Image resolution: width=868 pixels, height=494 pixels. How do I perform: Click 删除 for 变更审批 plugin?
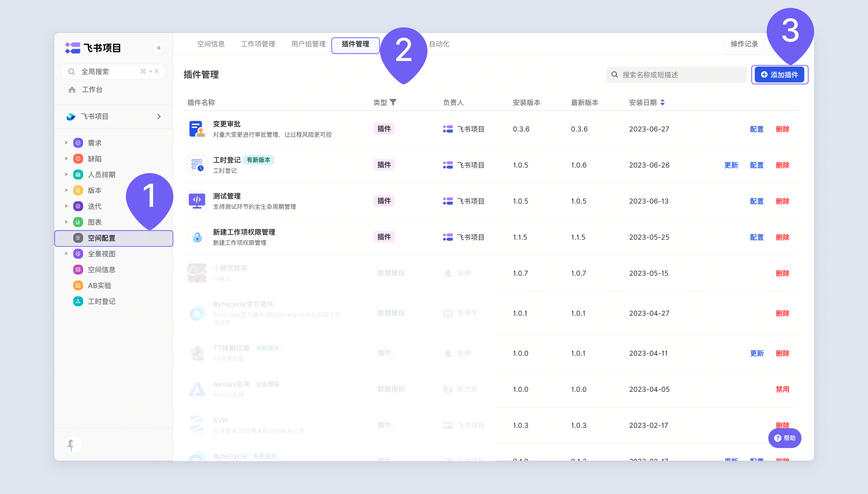pos(783,129)
